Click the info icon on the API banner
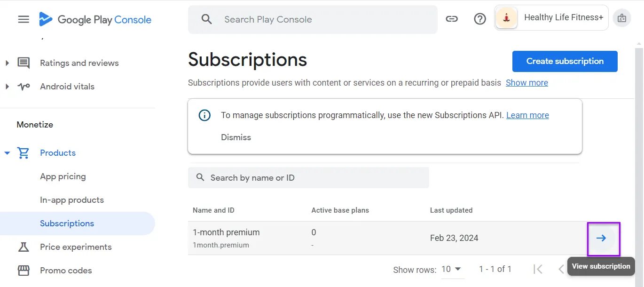This screenshot has height=287, width=644. click(x=204, y=115)
